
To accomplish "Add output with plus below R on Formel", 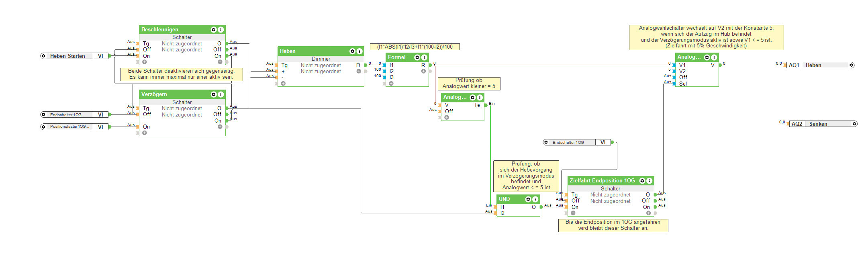I will pos(423,71).
